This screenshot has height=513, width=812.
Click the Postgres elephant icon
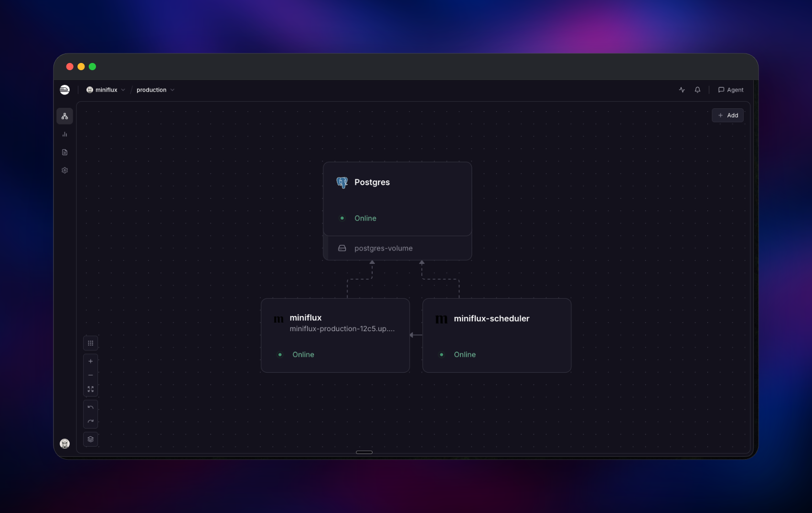pos(342,182)
